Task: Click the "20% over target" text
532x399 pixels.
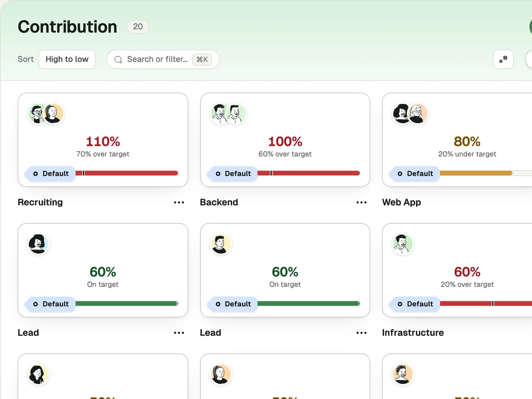Action: [467, 285]
